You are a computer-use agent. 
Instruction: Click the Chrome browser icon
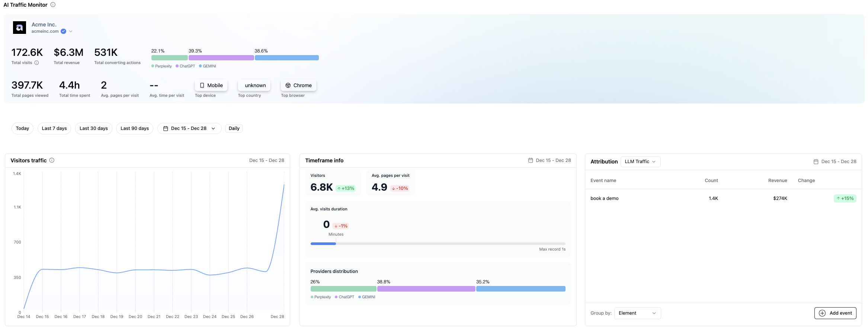point(288,86)
